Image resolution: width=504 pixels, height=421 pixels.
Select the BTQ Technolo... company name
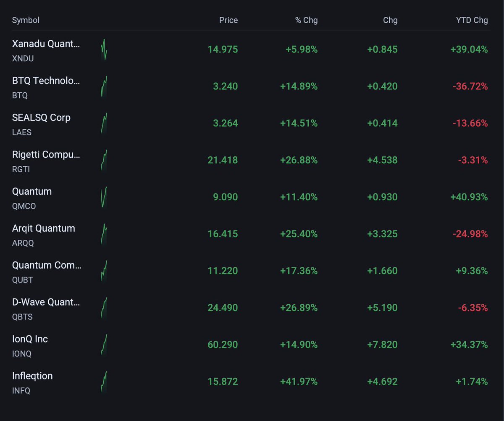46,81
